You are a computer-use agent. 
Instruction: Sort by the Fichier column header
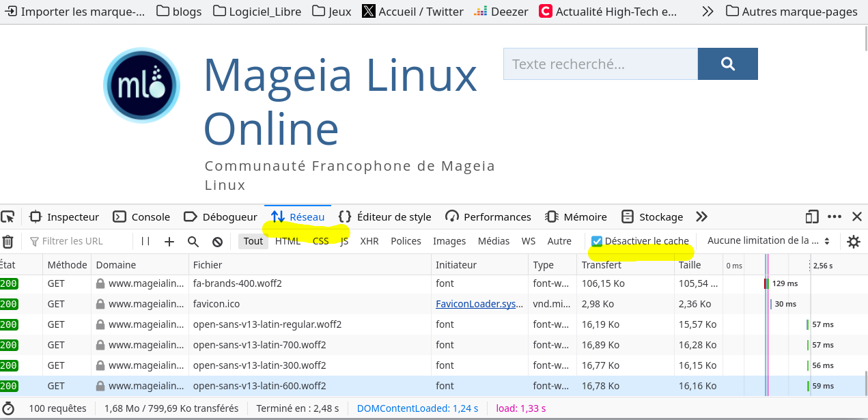click(310, 265)
